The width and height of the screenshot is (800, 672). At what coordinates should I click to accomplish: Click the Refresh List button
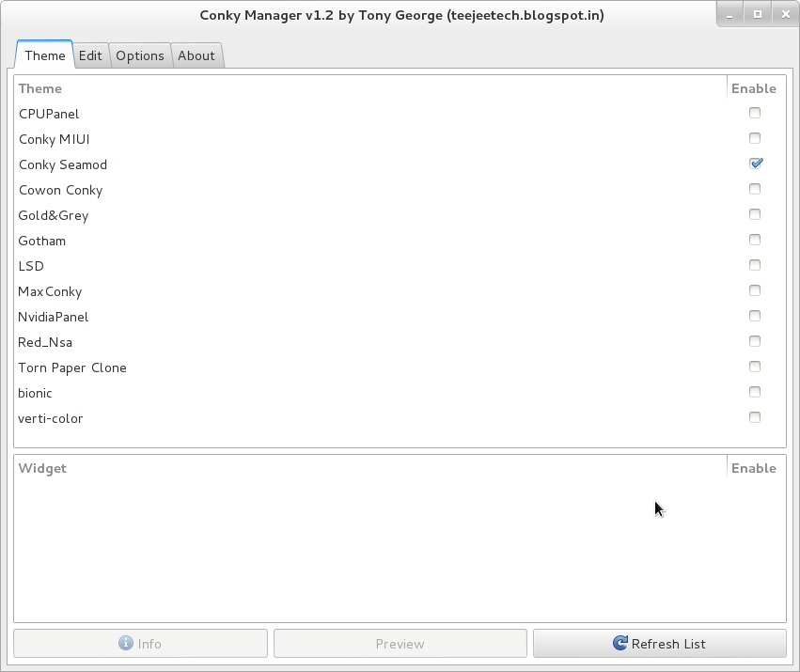659,643
